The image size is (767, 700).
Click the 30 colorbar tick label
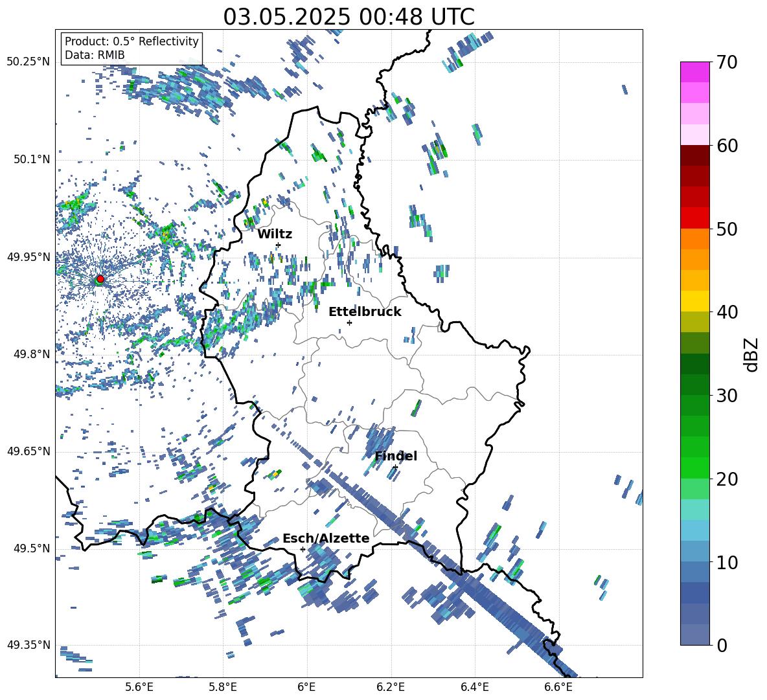click(727, 396)
